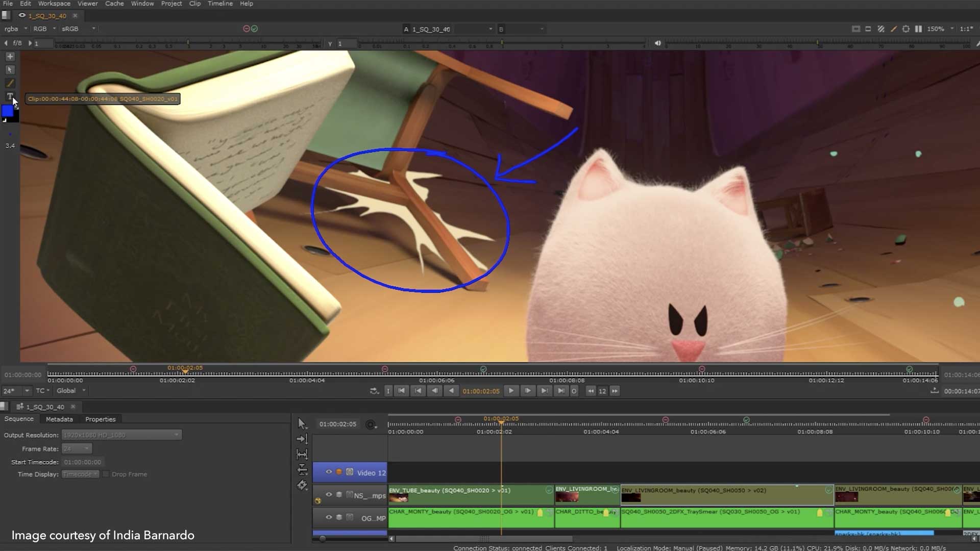Select the annotation arrow selection tool
The image size is (980, 551).
(10, 70)
